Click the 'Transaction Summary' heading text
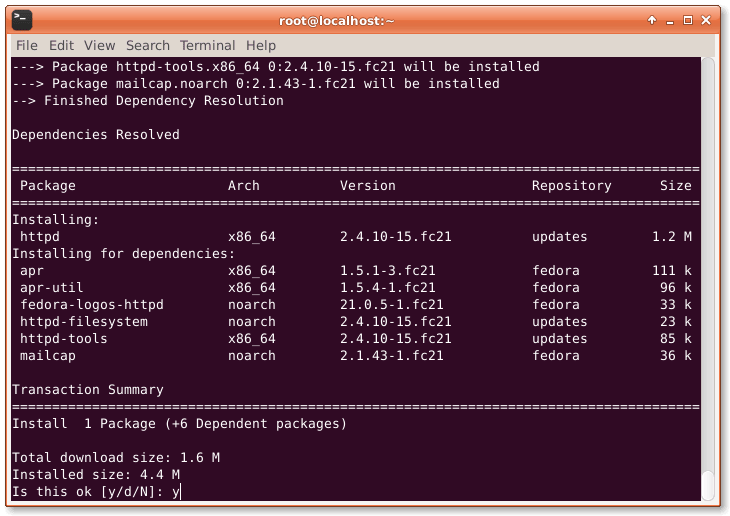 tap(87, 390)
